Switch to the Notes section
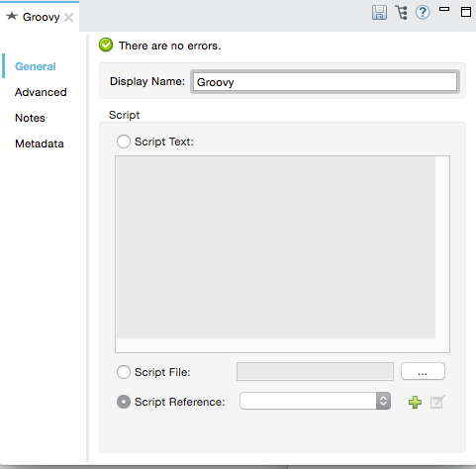The width and height of the screenshot is (476, 469). point(30,118)
